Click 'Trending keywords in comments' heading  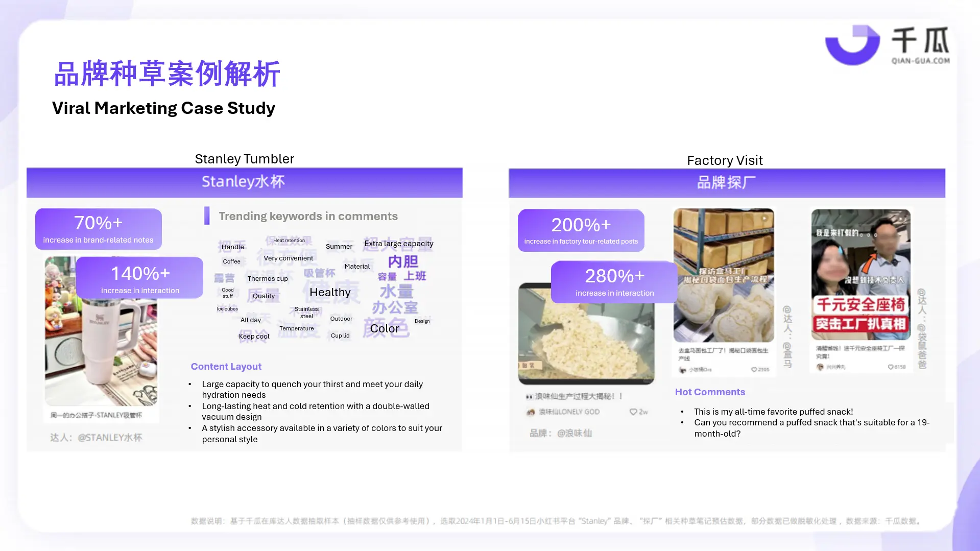pos(308,216)
